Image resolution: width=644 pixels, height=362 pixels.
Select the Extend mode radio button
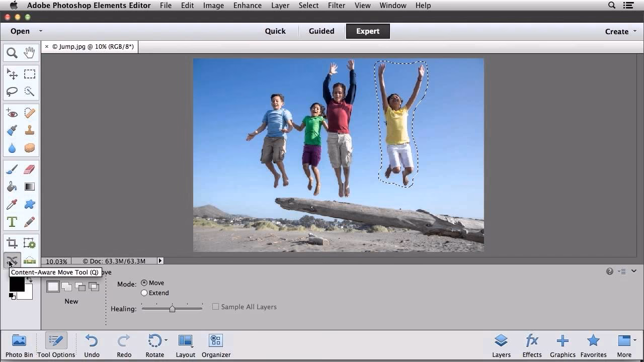pyautogui.click(x=144, y=293)
